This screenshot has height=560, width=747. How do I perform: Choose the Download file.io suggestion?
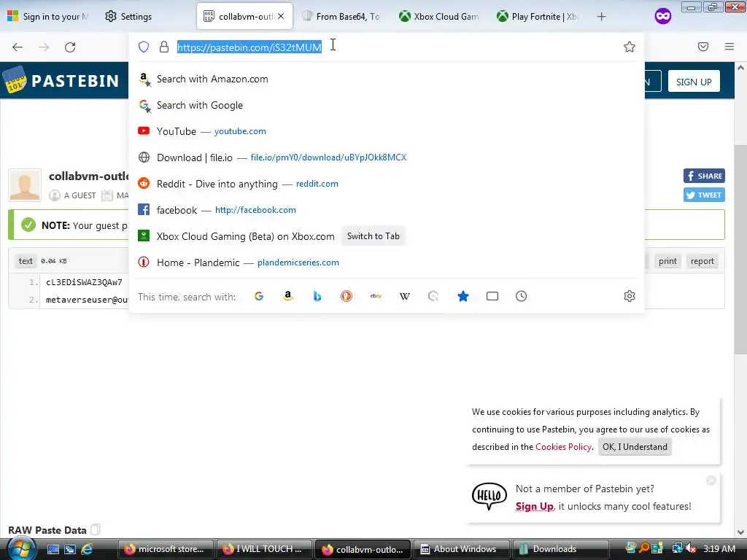tap(387, 157)
